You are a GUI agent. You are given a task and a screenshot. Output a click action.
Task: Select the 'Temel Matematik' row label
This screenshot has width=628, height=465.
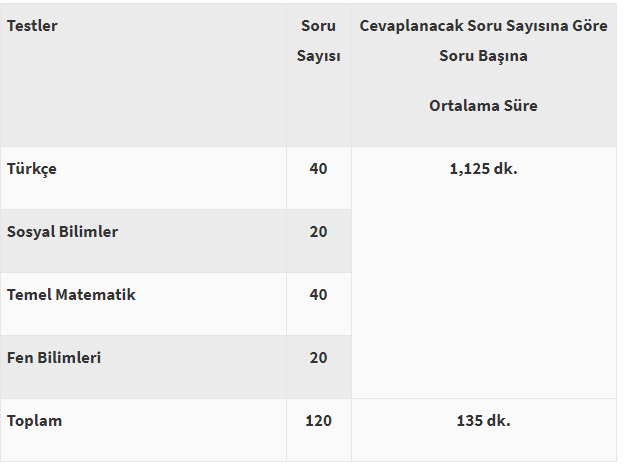coord(71,295)
